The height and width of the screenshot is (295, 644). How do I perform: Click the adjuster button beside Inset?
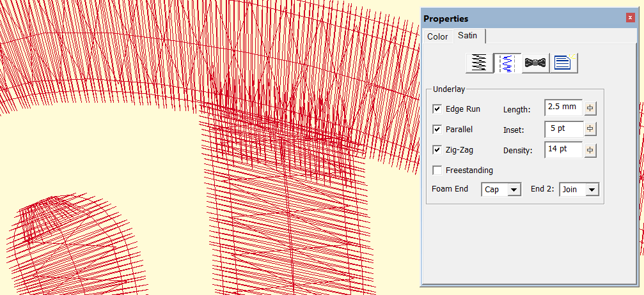pos(590,129)
